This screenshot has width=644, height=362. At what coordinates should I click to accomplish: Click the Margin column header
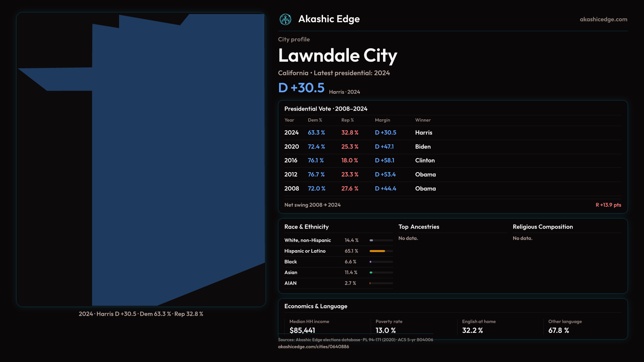[x=382, y=120]
